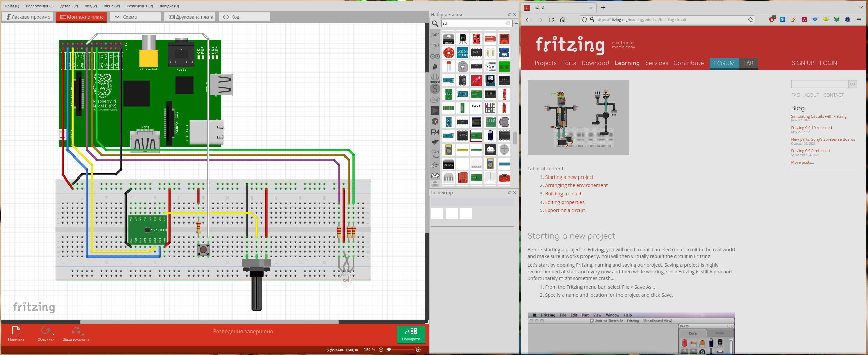The image size is (868, 355).
Task: Select the highlighted AD7781 breakout part
Action: [x=476, y=136]
